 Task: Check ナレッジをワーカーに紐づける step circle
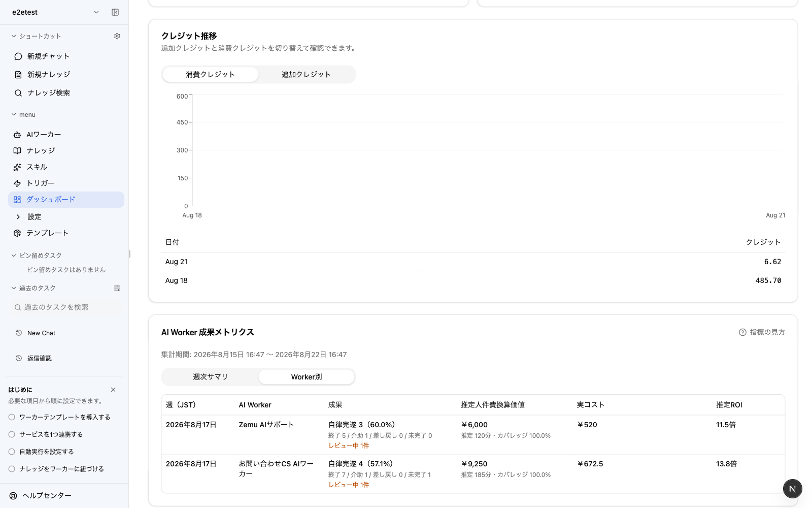pos(12,469)
